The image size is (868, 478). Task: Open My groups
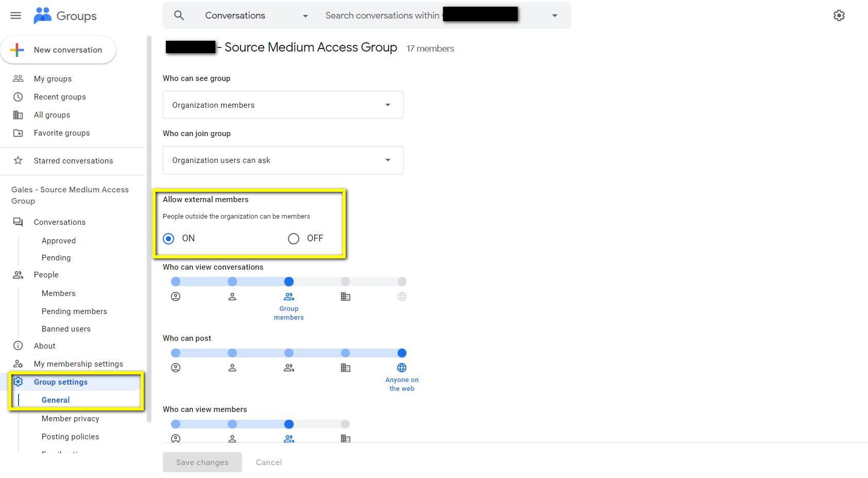[53, 79]
